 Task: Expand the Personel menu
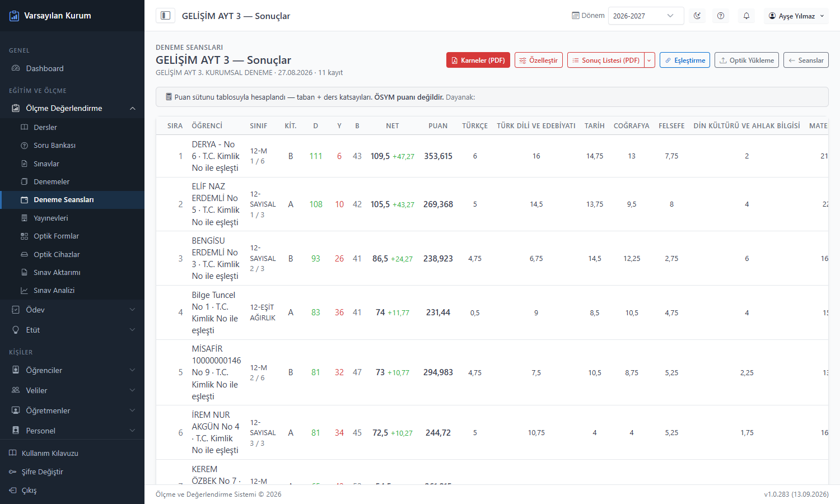[72, 431]
